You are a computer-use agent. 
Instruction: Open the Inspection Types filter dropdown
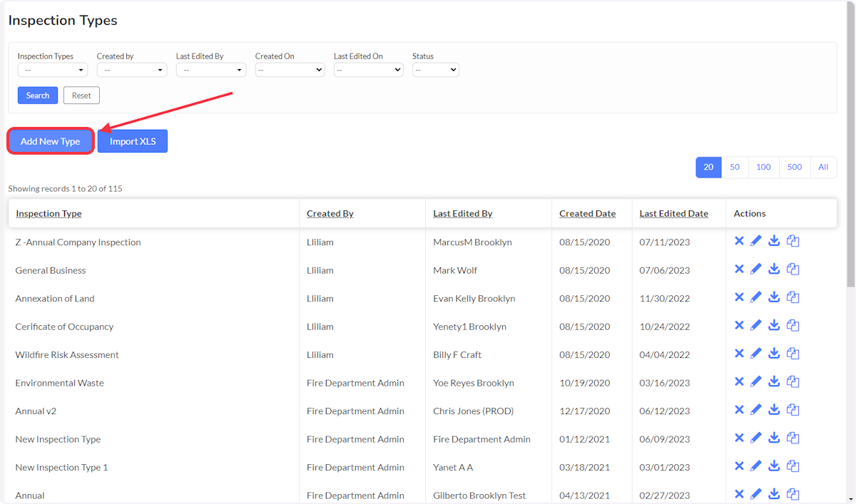pyautogui.click(x=53, y=70)
